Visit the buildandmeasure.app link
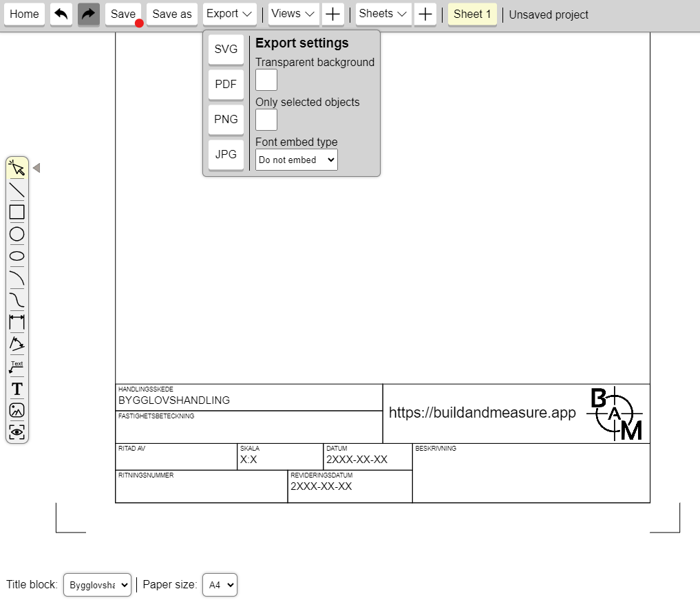Image resolution: width=700 pixels, height=600 pixels. (482, 413)
